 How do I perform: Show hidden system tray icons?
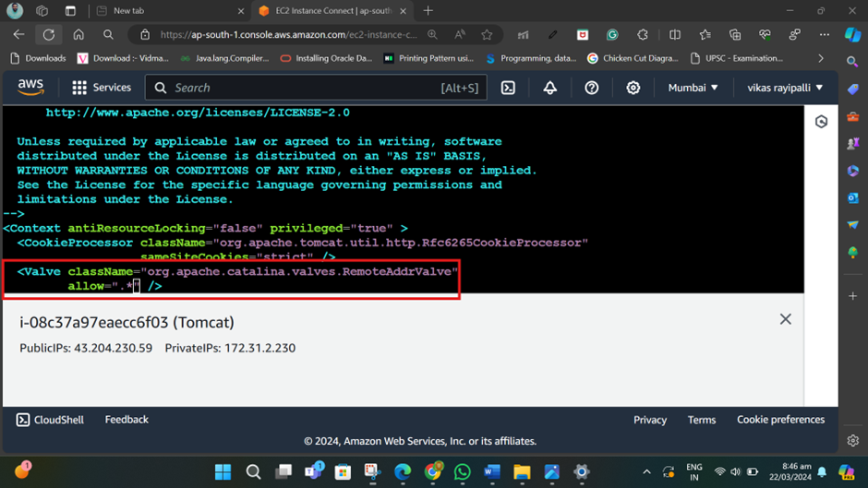click(646, 472)
